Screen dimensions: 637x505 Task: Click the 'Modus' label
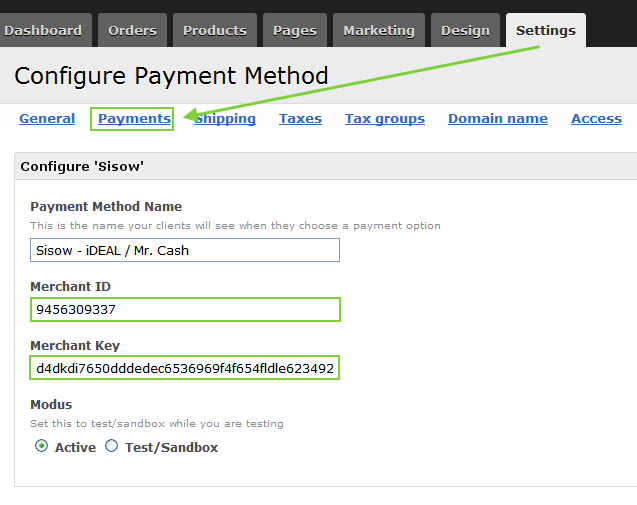(51, 405)
